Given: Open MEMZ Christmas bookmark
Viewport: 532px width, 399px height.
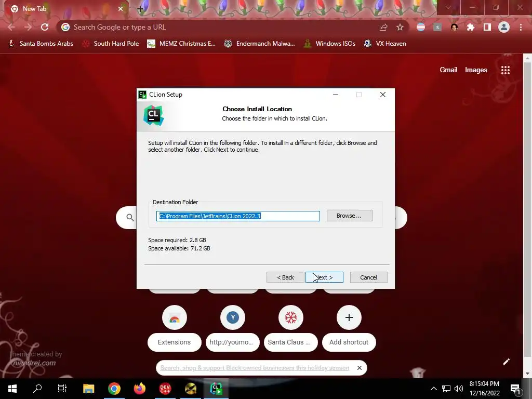Looking at the screenshot, I should tap(181, 44).
